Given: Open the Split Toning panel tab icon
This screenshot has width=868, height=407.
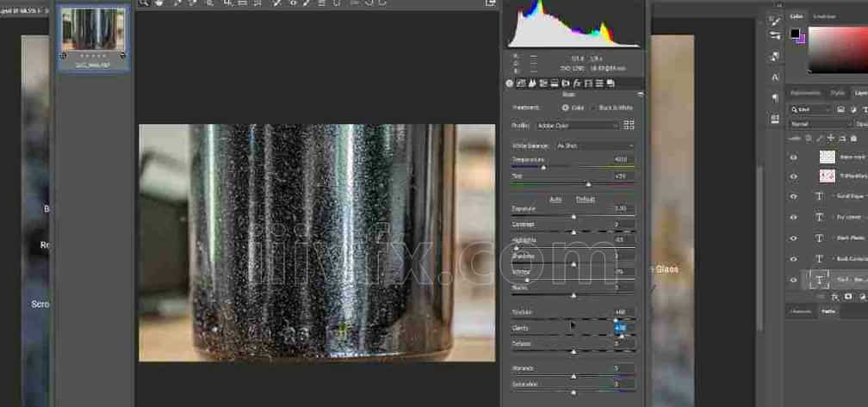Looking at the screenshot, I should coord(555,83).
